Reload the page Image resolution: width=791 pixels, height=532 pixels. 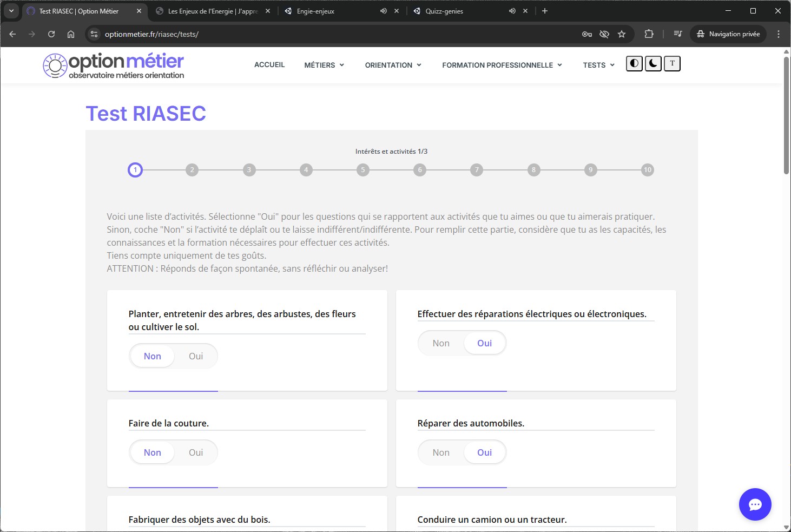click(x=51, y=34)
